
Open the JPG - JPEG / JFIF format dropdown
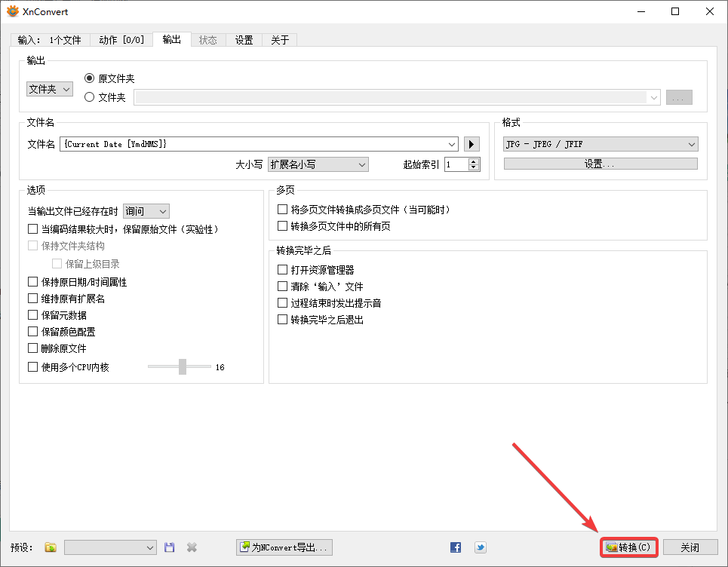(600, 143)
